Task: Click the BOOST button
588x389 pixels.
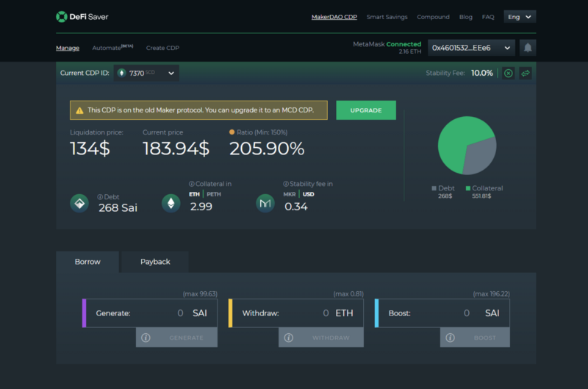Action: [x=475, y=338]
